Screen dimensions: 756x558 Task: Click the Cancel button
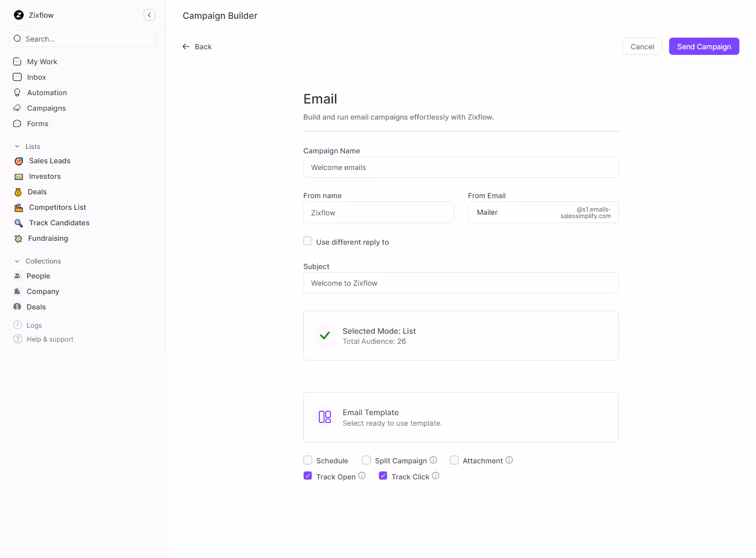pyautogui.click(x=643, y=46)
